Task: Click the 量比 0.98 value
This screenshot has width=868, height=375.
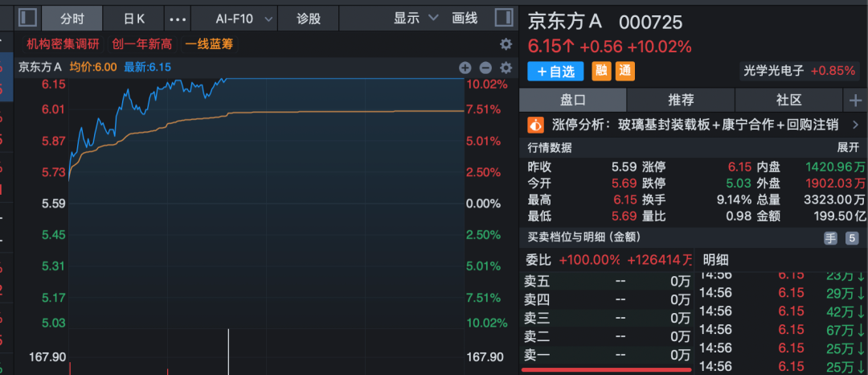Action: (x=739, y=216)
